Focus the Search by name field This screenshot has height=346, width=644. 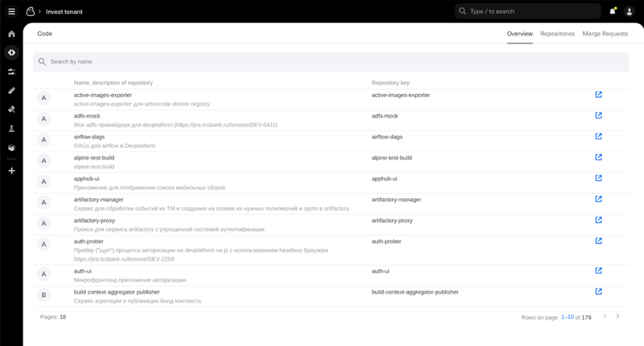(x=331, y=62)
